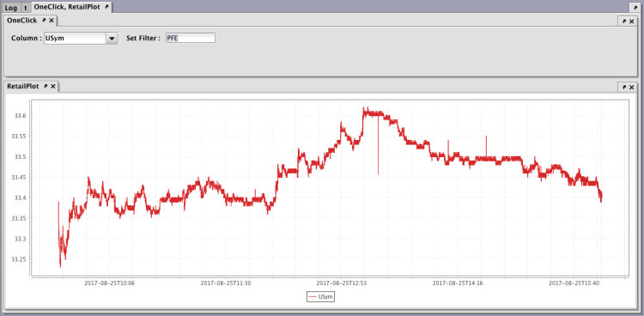Click the X at OneClick panel's right edge

[x=632, y=21]
